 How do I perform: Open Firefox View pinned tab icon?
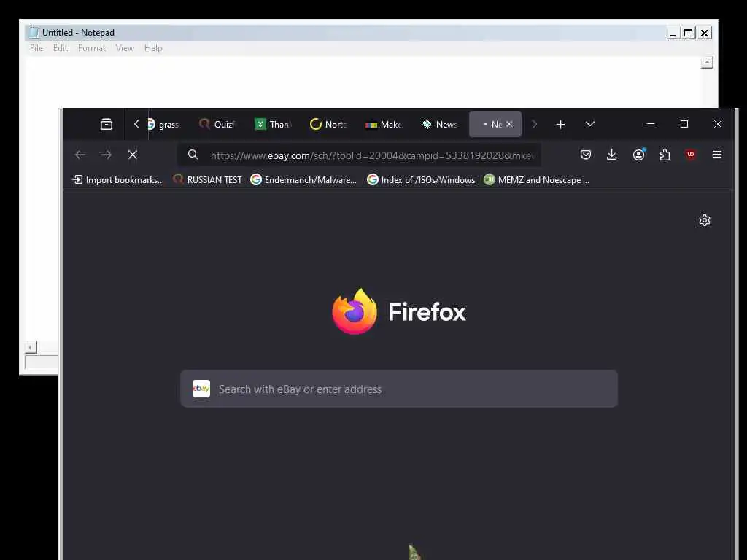tap(107, 124)
